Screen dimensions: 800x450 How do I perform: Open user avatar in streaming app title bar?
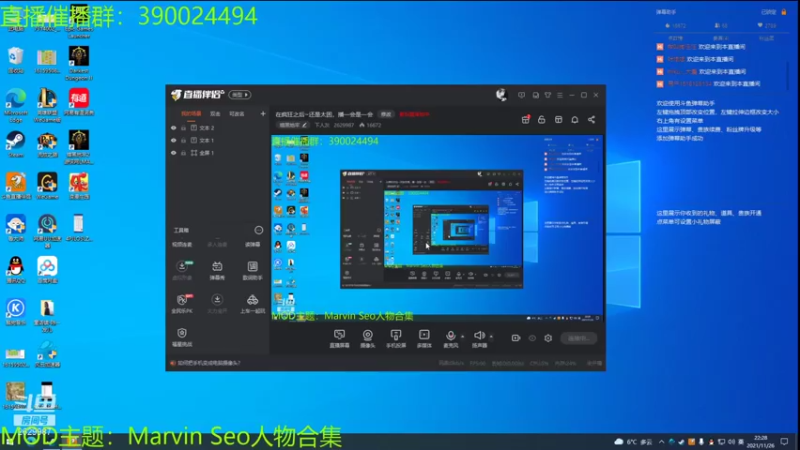(x=501, y=94)
